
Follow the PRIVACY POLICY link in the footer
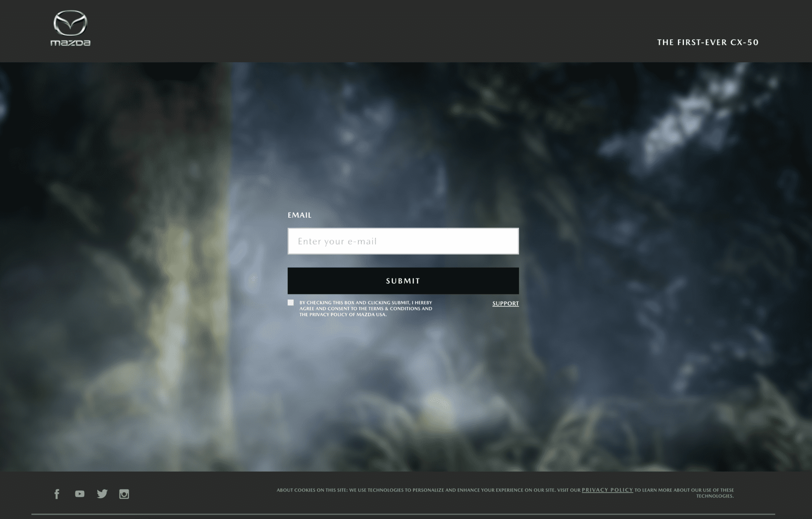607,490
